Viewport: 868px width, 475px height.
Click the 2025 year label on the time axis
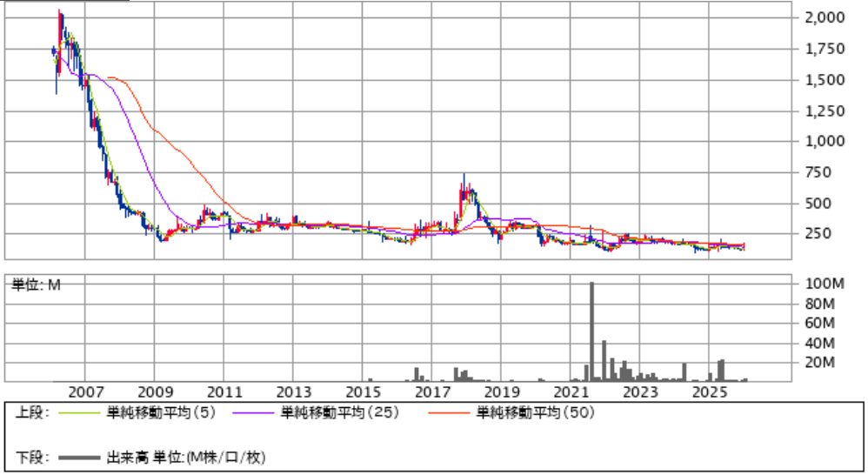pyautogui.click(x=710, y=391)
